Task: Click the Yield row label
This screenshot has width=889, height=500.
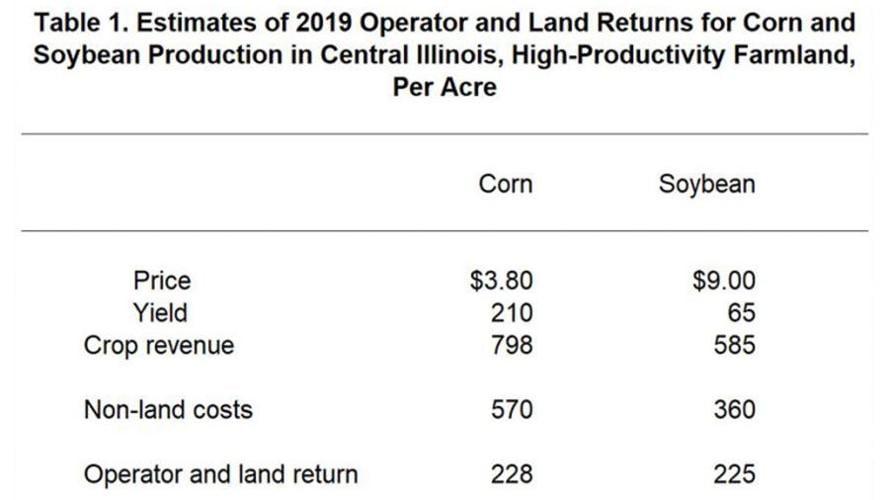Action: click(160, 313)
